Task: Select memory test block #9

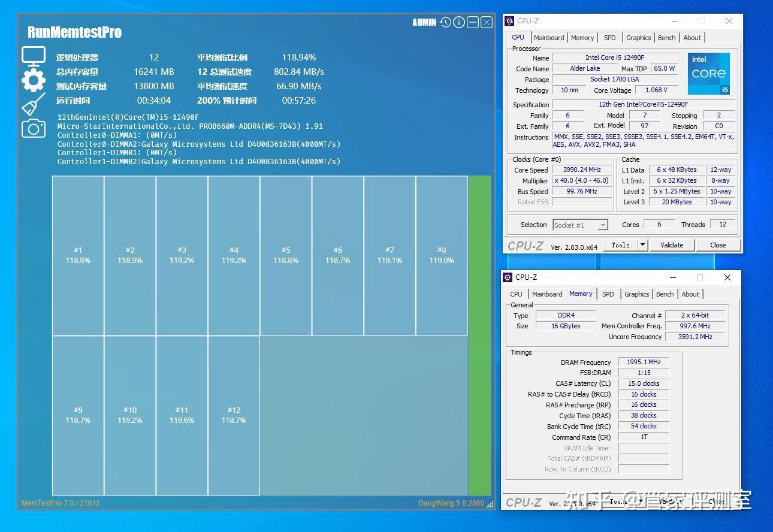Action: pyautogui.click(x=78, y=415)
